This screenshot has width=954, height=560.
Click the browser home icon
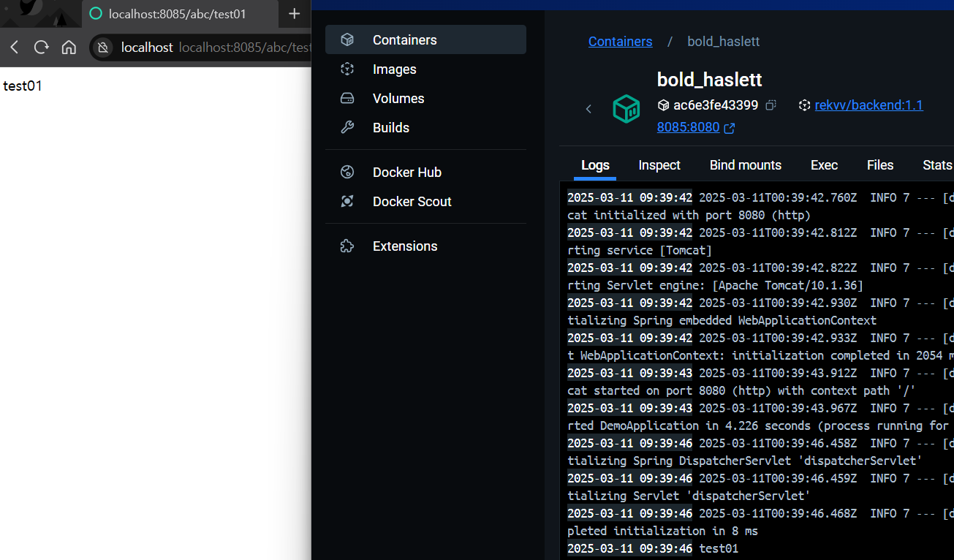[69, 48]
